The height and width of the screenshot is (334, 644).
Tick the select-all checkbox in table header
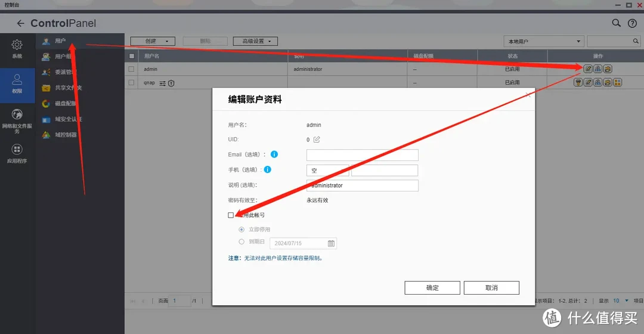[132, 56]
